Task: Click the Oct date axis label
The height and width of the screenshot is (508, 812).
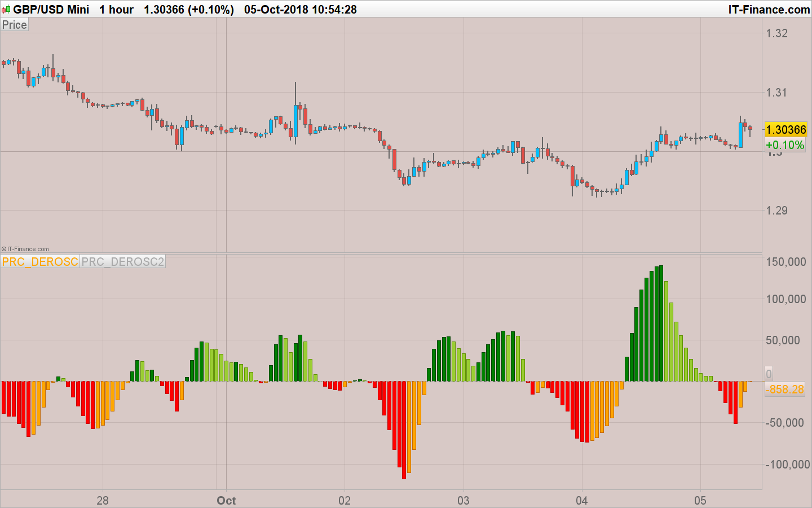Action: click(x=226, y=500)
